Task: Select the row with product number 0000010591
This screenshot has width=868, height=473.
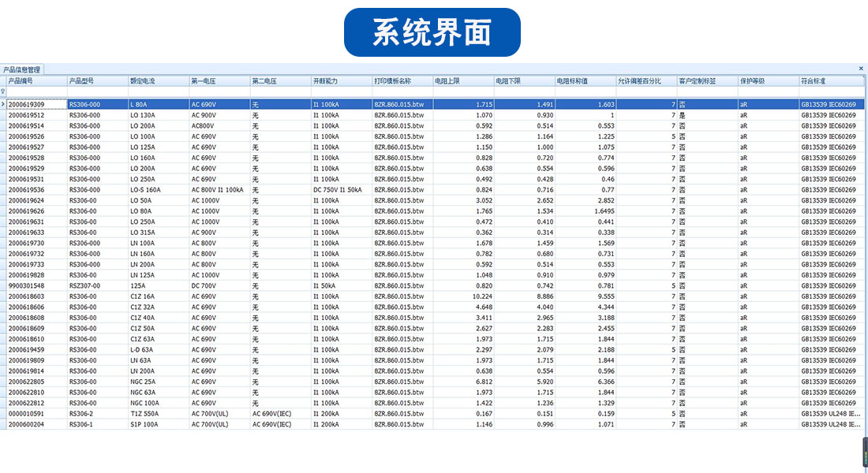Action: tap(36, 413)
